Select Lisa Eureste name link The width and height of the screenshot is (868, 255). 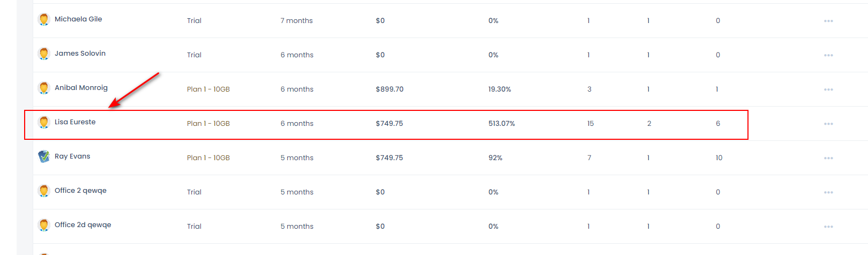click(x=75, y=122)
